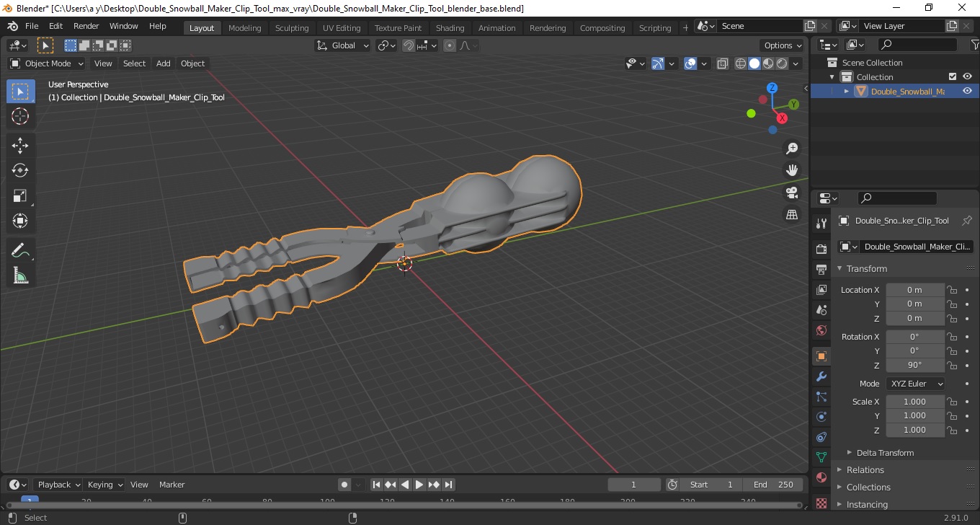Click the Scale X 1.000 slider field

click(x=914, y=402)
